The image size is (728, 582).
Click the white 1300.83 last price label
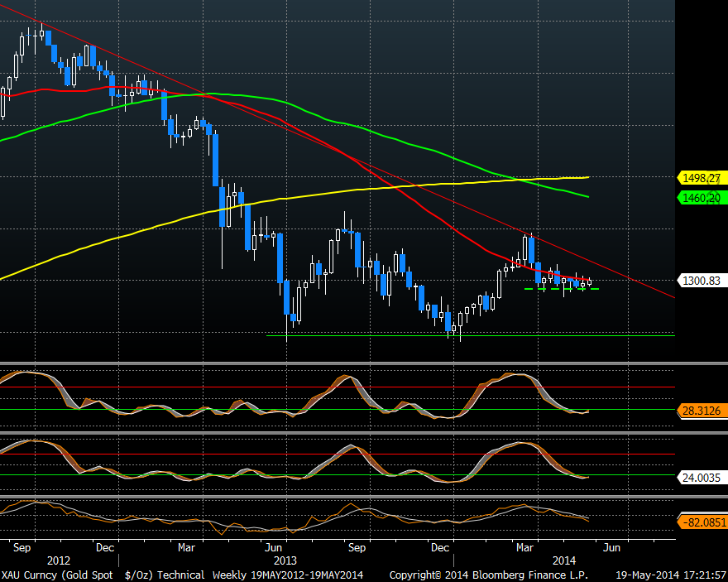pyautogui.click(x=702, y=281)
